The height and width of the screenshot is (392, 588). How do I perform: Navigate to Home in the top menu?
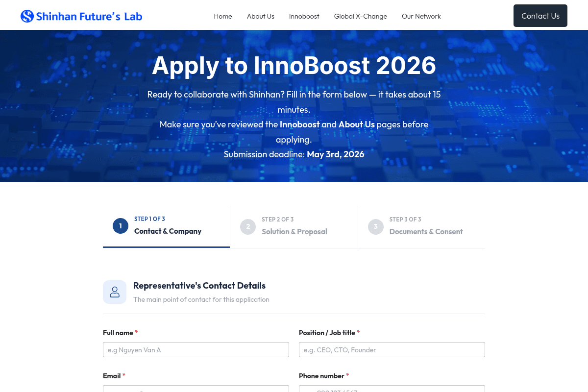click(223, 16)
